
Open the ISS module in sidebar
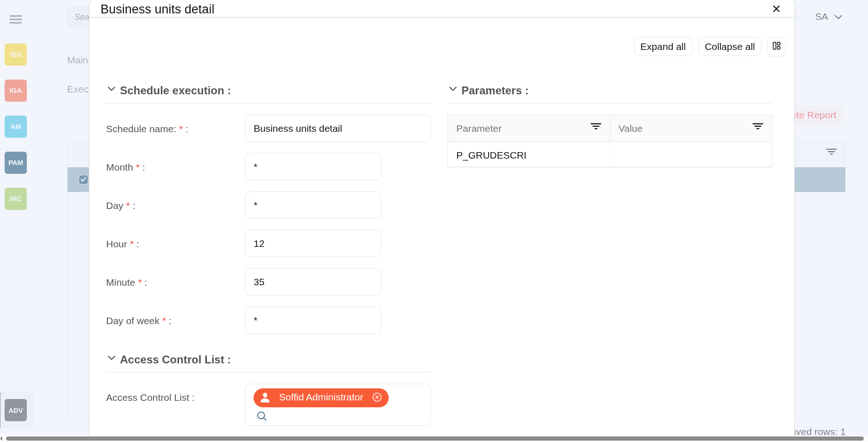pyautogui.click(x=16, y=55)
